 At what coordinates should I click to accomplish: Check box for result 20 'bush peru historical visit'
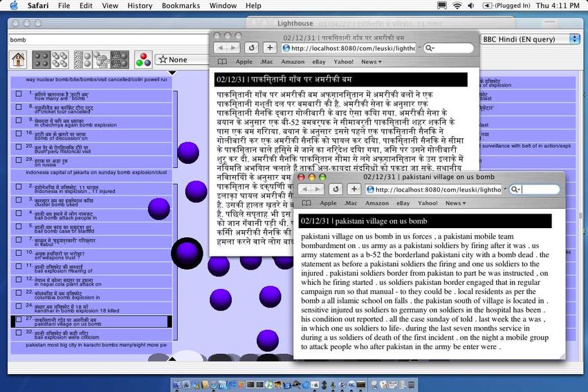[x=19, y=147]
